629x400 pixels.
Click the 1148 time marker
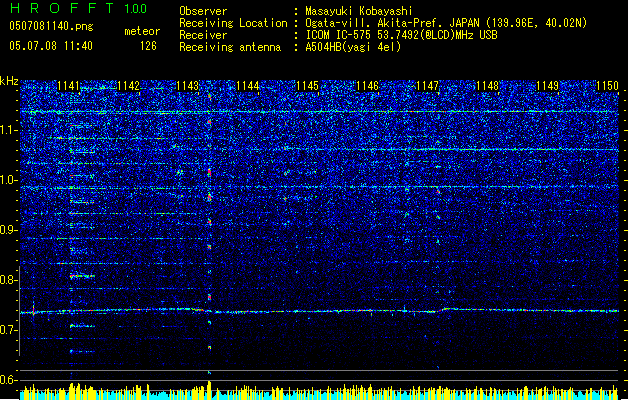pos(487,86)
